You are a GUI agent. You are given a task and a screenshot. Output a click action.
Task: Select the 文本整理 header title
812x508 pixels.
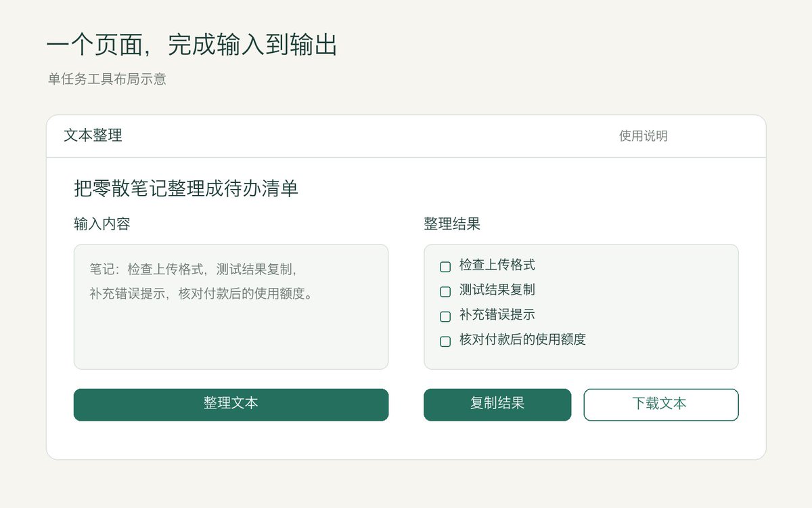point(93,135)
